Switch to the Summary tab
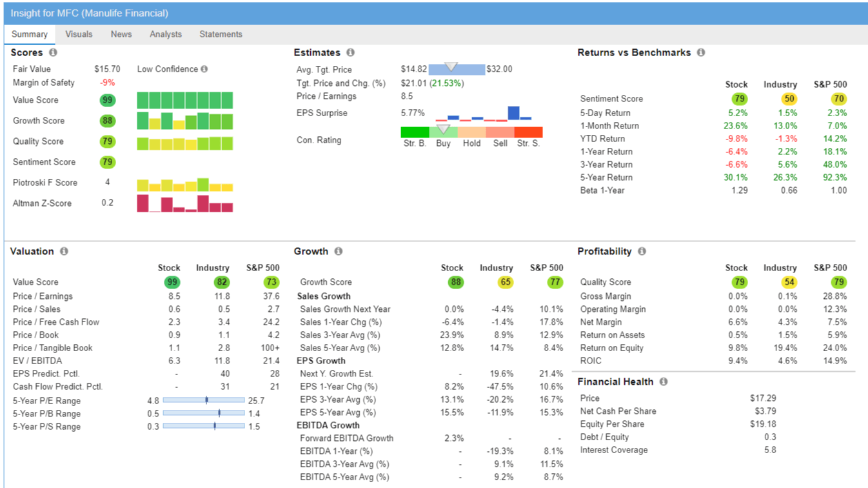 pyautogui.click(x=30, y=34)
